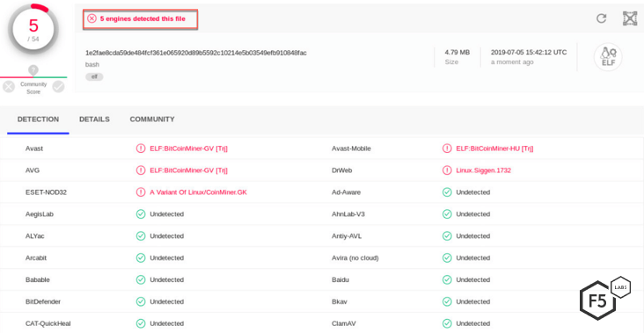Click the AhnLab-V3 engine name
Screen dimensions: 644x333
pyautogui.click(x=348, y=214)
